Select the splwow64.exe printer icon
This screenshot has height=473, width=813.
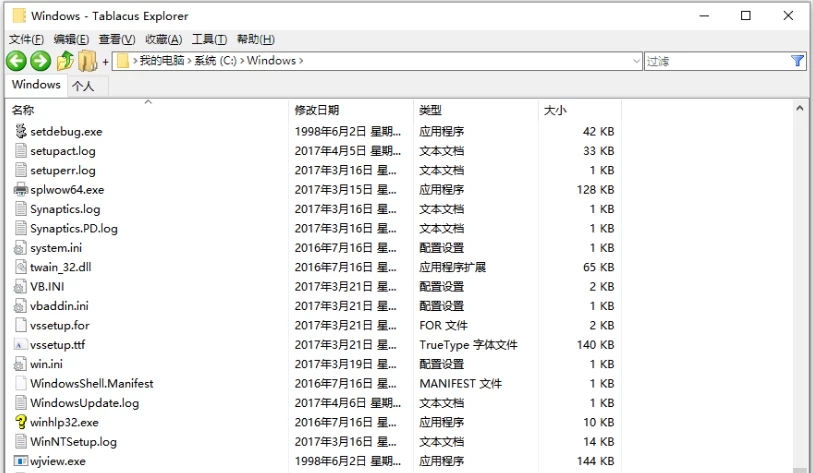pyautogui.click(x=21, y=189)
